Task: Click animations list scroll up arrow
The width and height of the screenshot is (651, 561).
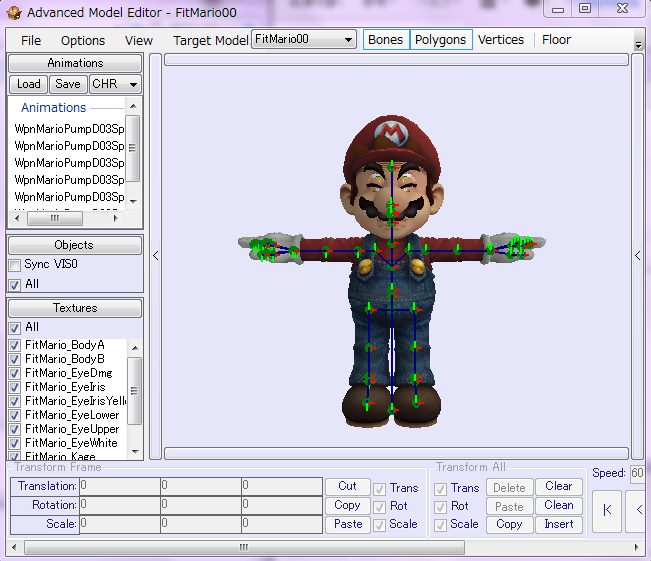Action: point(133,106)
